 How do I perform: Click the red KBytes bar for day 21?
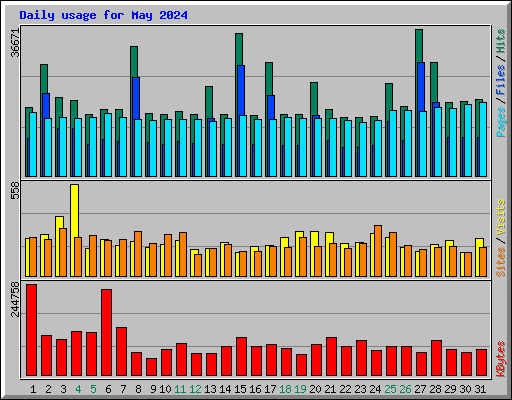[x=332, y=356]
